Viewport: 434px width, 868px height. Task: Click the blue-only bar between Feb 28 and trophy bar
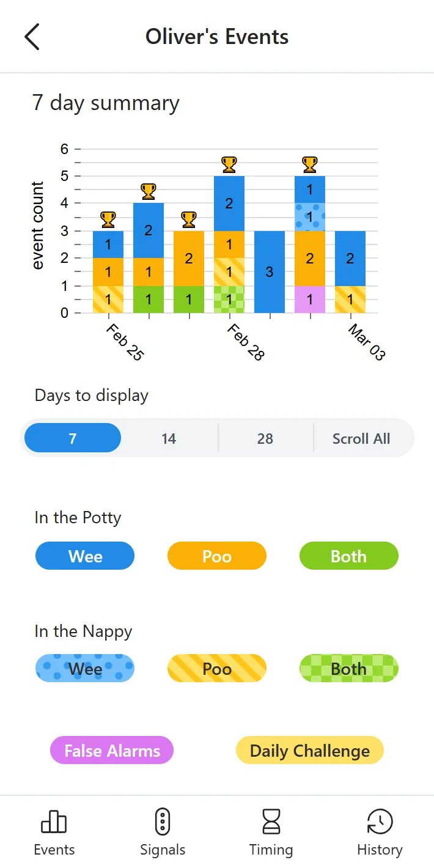click(269, 271)
